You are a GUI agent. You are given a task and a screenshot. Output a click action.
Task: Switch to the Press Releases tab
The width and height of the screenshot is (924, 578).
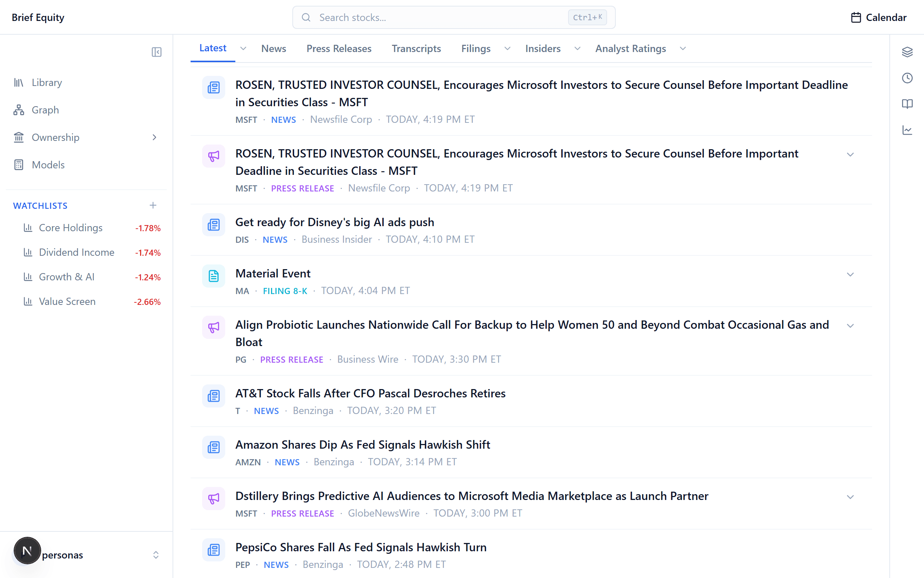click(339, 48)
